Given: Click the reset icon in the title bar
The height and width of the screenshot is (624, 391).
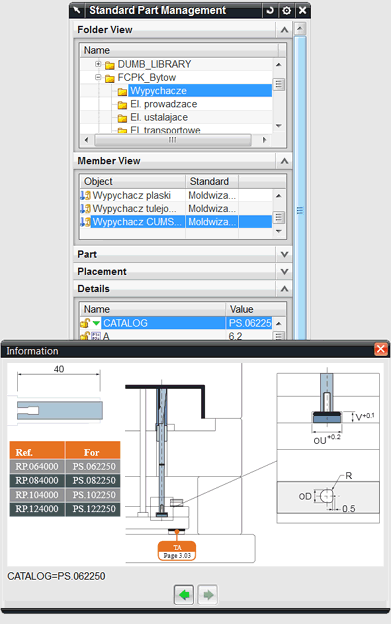Looking at the screenshot, I should [270, 10].
